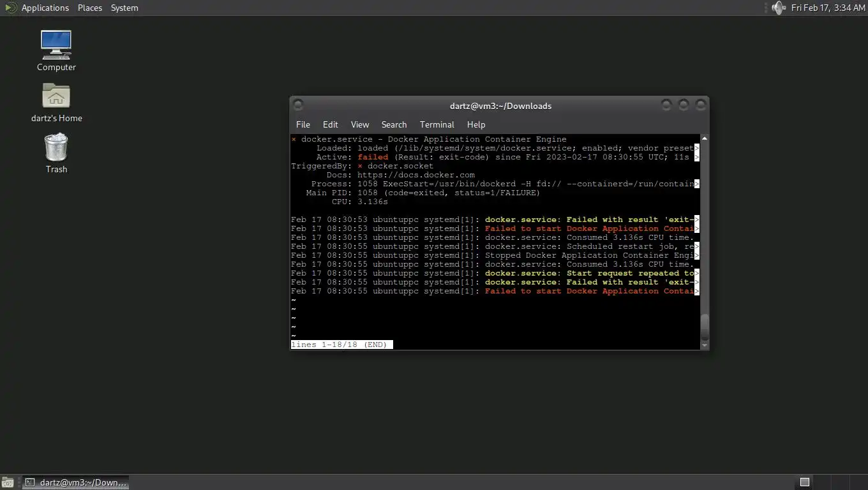The image size is (868, 490).
Task: Click the terminal scrollbar down arrow
Action: 705,345
